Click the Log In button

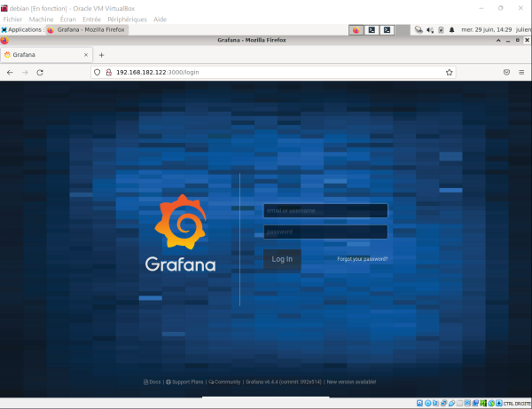[282, 259]
